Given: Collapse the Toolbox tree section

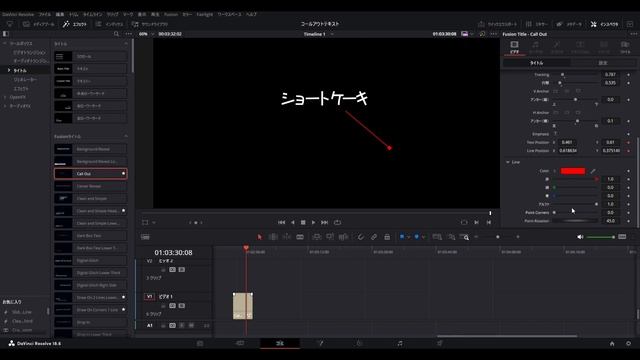Looking at the screenshot, I should tap(5, 43).
